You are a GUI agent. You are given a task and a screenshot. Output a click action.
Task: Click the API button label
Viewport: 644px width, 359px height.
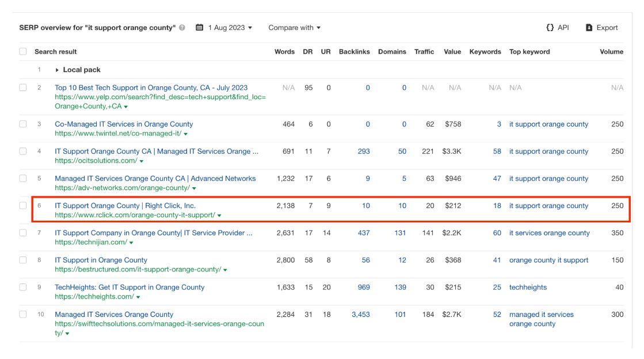pos(563,28)
